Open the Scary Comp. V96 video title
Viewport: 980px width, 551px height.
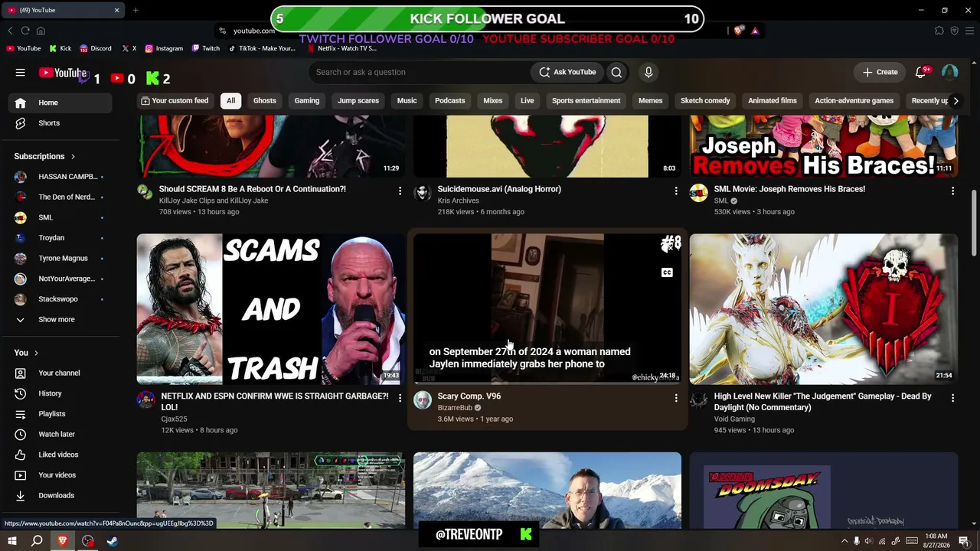point(469,396)
